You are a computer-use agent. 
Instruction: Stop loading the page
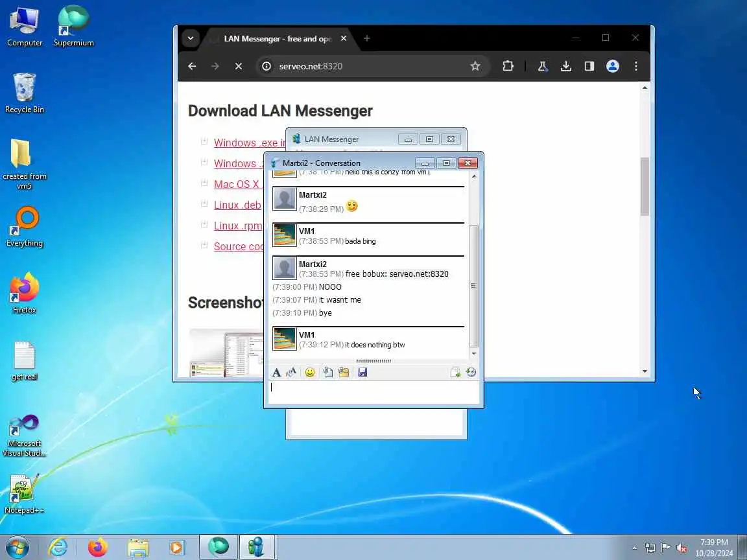pos(238,66)
